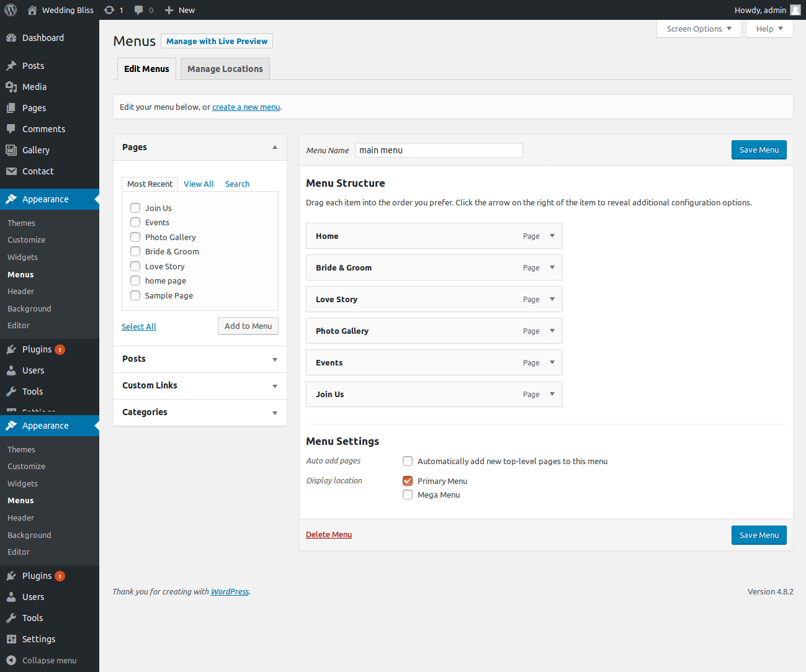Click the Collapse menu arrow icon
Image resolution: width=806 pixels, height=672 pixels.
11,660
